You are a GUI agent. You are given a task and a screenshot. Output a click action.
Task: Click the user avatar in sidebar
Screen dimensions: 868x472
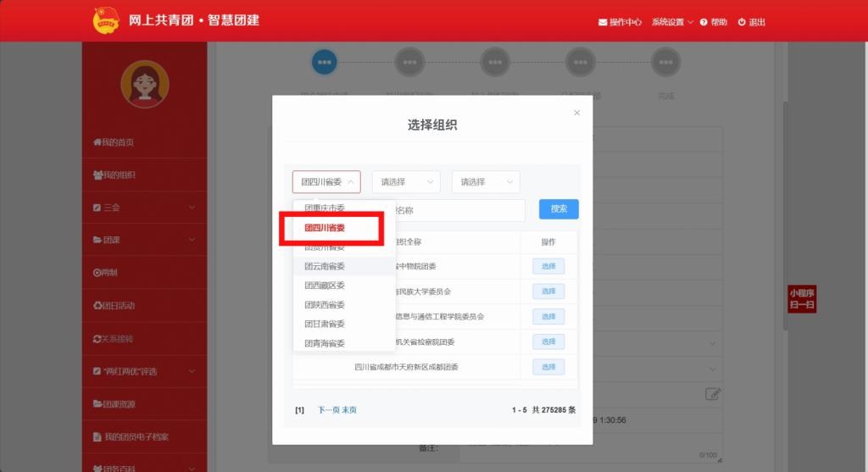point(145,84)
